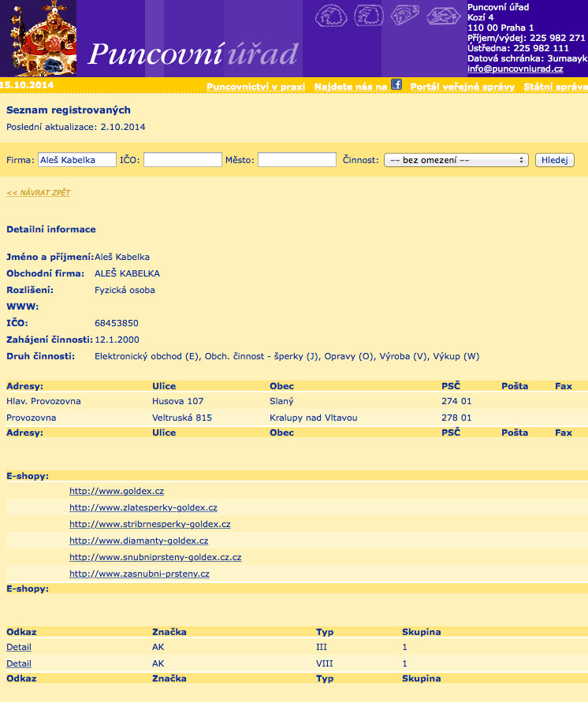Click the Město text field

(x=296, y=160)
